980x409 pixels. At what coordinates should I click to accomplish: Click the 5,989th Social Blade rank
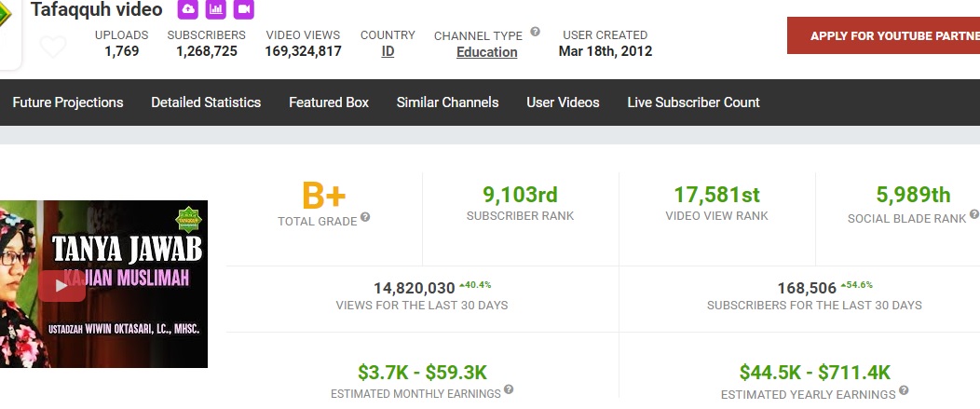pos(913,195)
